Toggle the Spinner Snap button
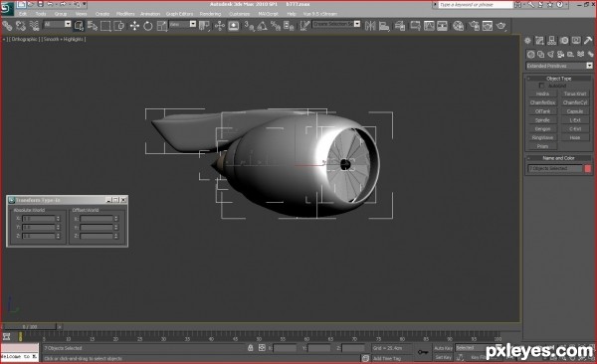Screen dimensions: 597x364 pos(289,26)
